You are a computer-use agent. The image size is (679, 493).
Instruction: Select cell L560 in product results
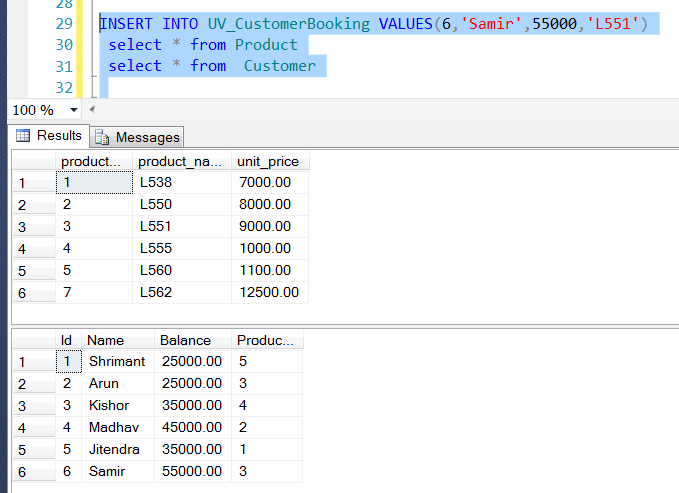(x=182, y=270)
